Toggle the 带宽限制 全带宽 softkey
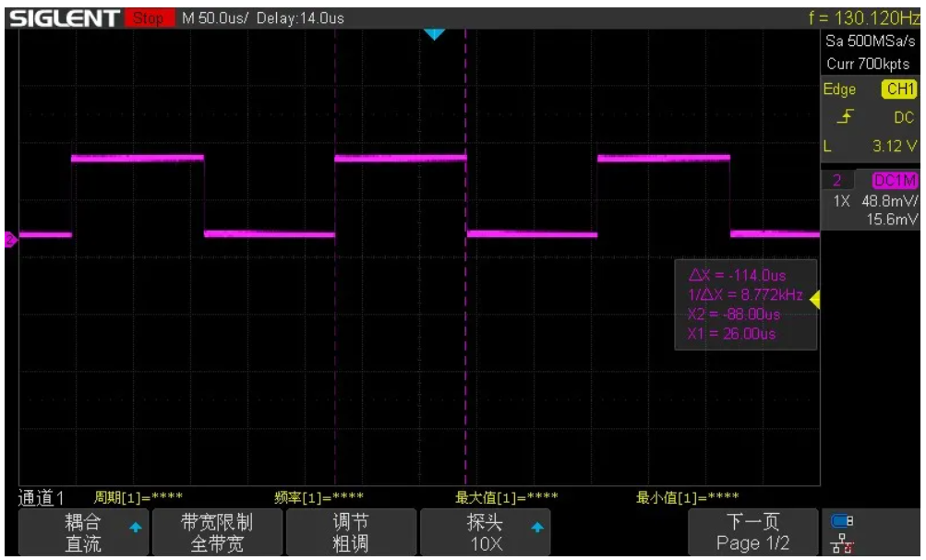 pyautogui.click(x=217, y=532)
